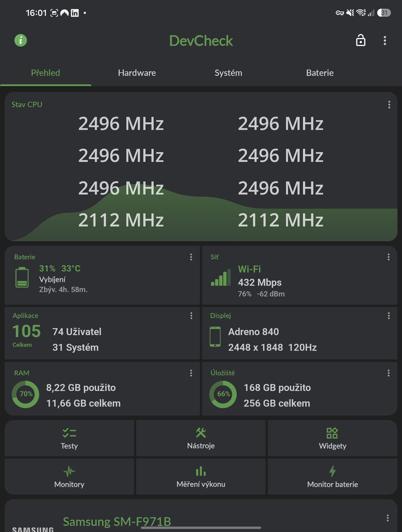Open Monitor baterie
This screenshot has width=402, height=532.
click(332, 477)
